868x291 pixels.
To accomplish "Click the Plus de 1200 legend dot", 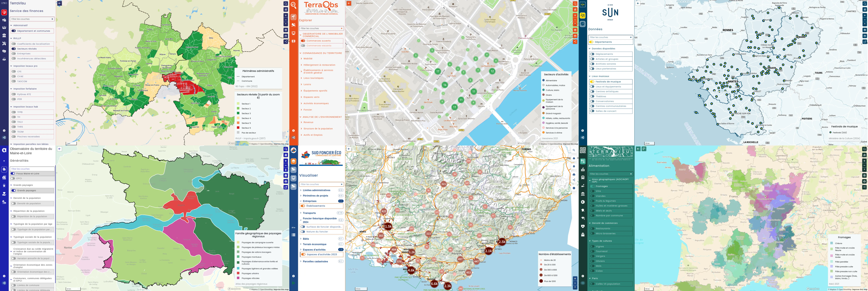I will [541, 281].
